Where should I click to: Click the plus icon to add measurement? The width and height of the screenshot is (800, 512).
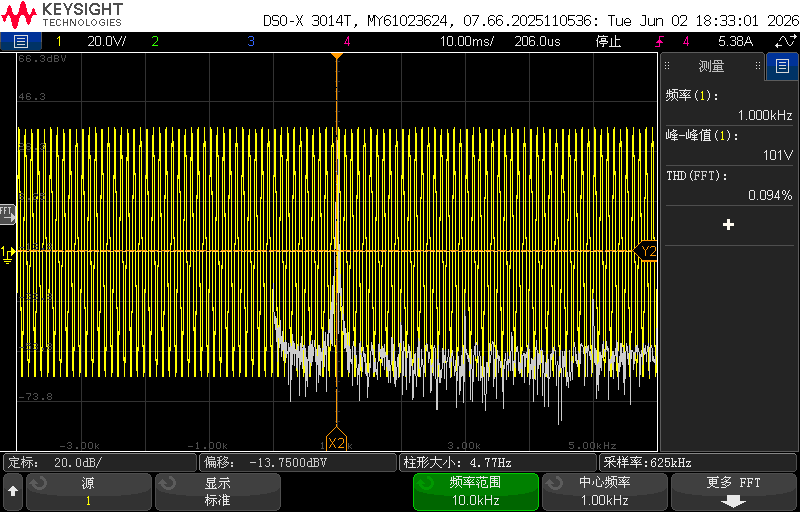pos(729,224)
